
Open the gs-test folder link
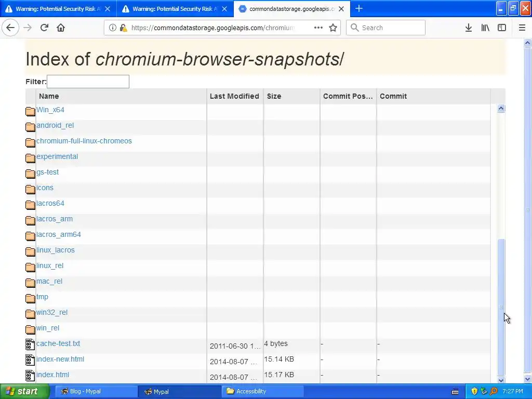[x=47, y=172]
